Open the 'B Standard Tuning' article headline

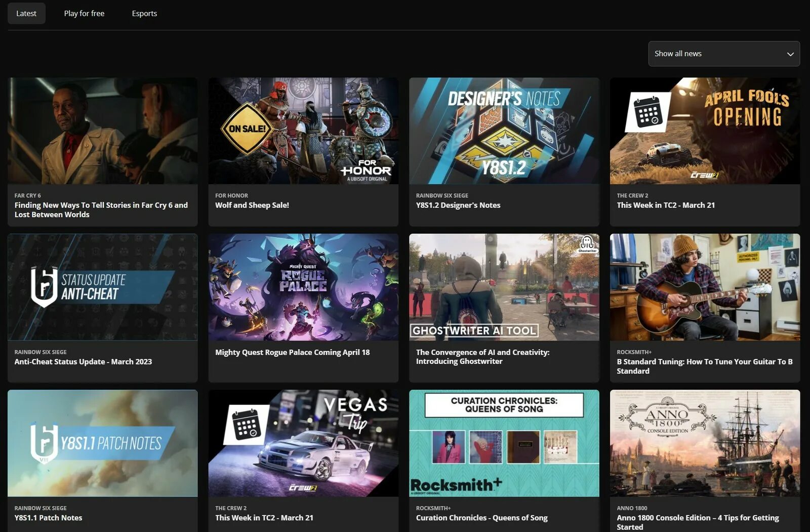pos(705,366)
